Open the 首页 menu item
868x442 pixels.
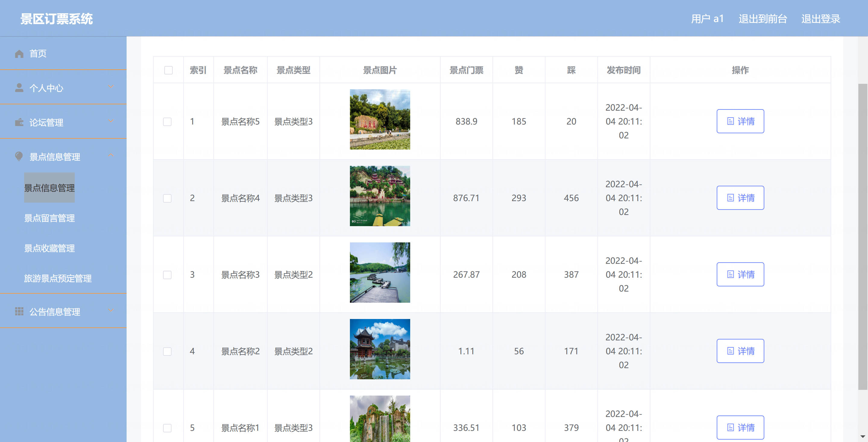[63, 54]
